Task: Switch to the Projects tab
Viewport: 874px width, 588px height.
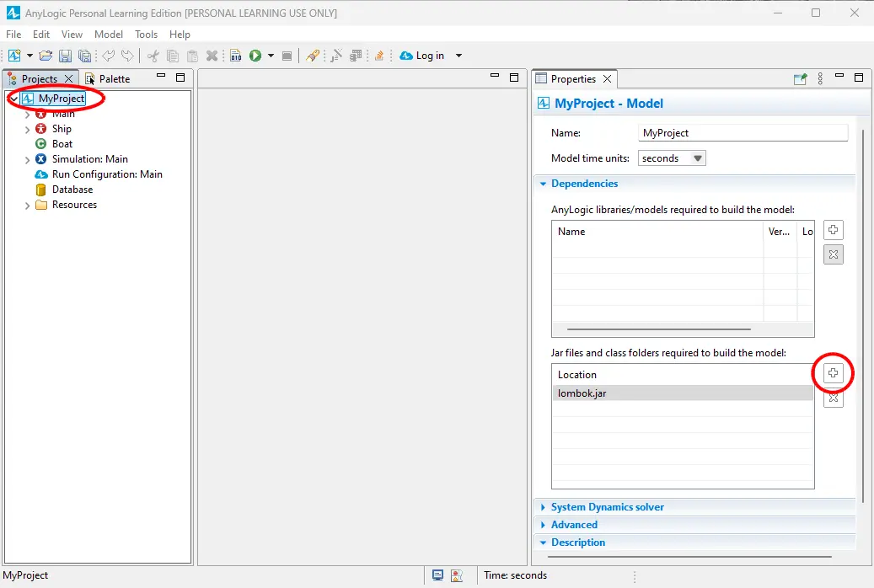Action: [39, 78]
